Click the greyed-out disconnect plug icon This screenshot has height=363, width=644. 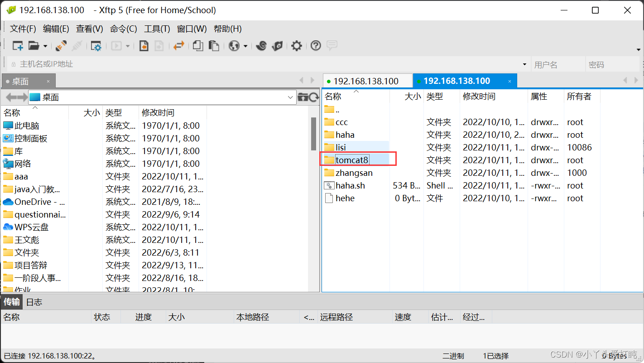tap(77, 46)
